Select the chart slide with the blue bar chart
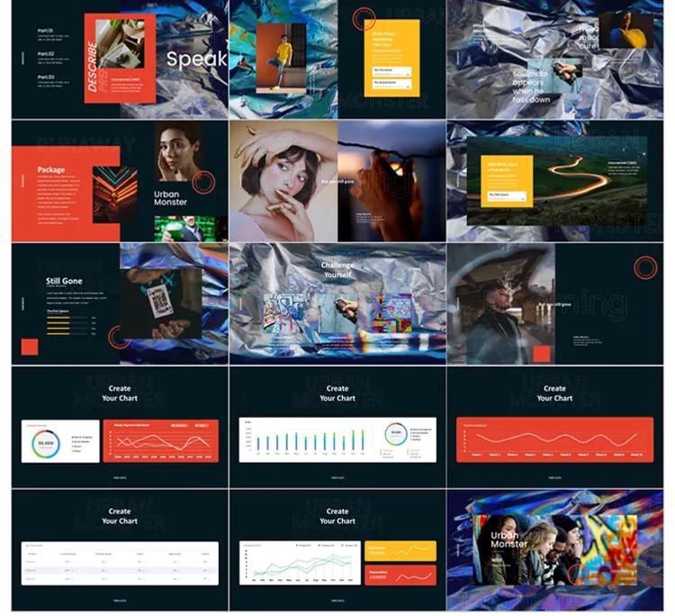Viewport: 675px width, 616px height. pos(337,427)
